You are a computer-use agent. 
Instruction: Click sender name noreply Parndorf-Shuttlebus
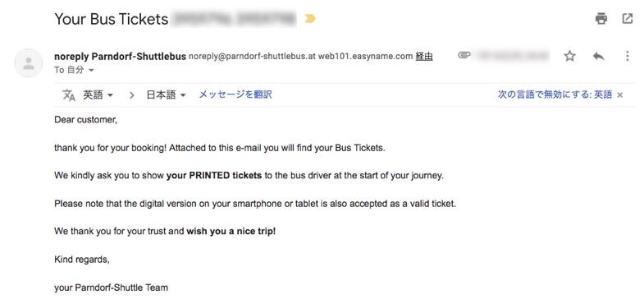(x=121, y=57)
